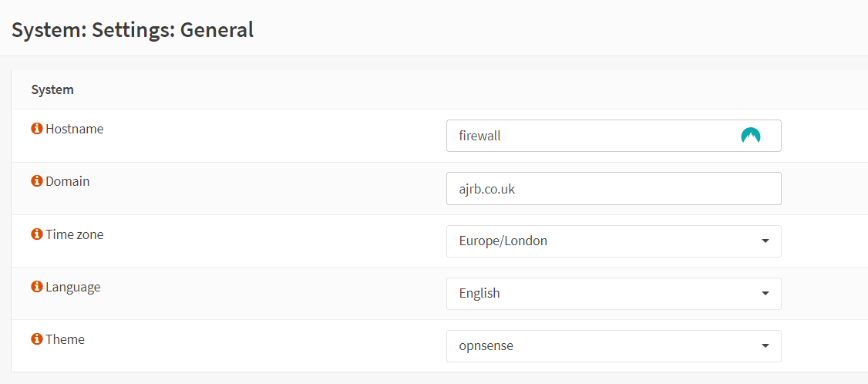This screenshot has height=384, width=868.
Task: Click the Hostname label text
Action: tap(74, 129)
